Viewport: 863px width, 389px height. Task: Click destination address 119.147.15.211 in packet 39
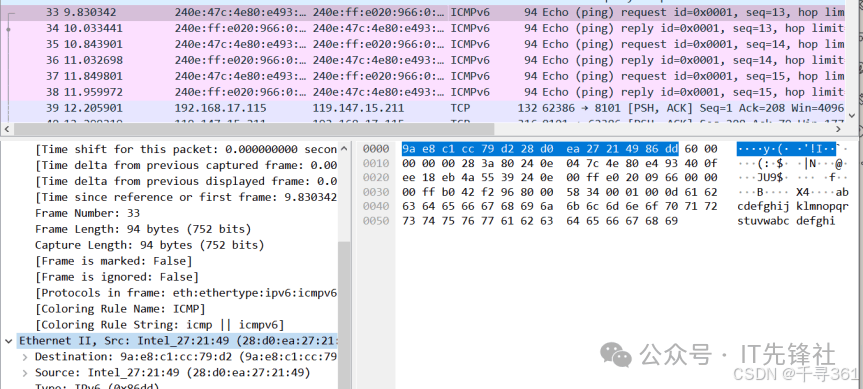[358, 108]
